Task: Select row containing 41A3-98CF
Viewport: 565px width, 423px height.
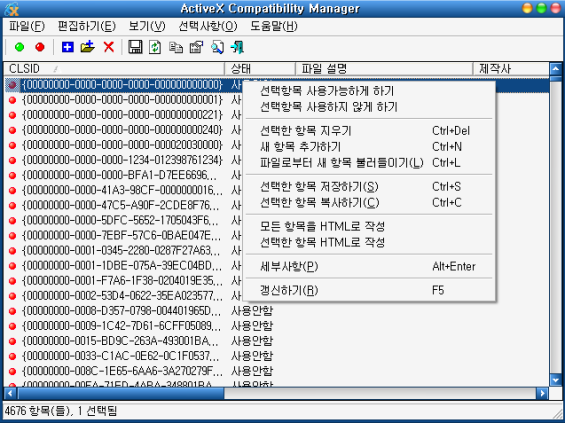Action: pyautogui.click(x=123, y=190)
